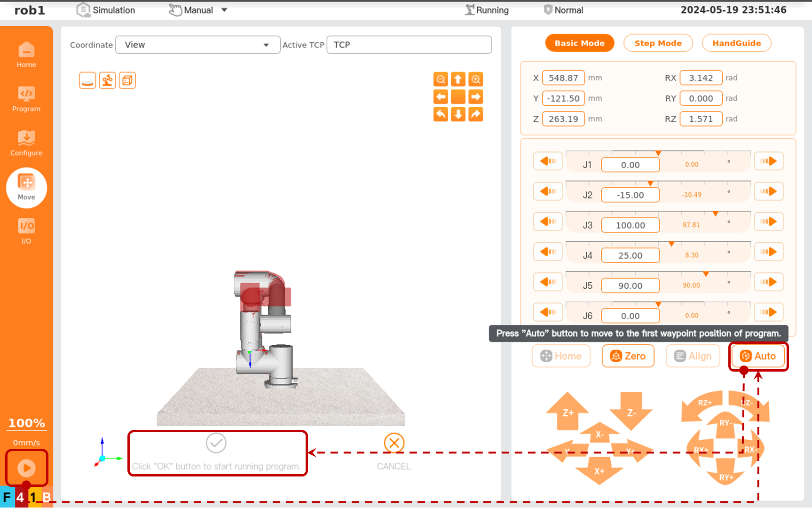The height and width of the screenshot is (508, 812).
Task: Switch to Basic Mode
Action: [579, 43]
